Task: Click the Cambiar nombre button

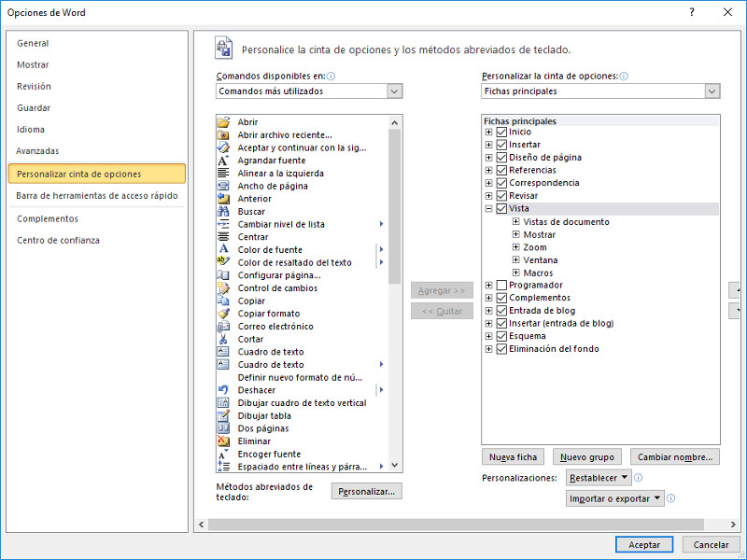Action: (x=675, y=457)
